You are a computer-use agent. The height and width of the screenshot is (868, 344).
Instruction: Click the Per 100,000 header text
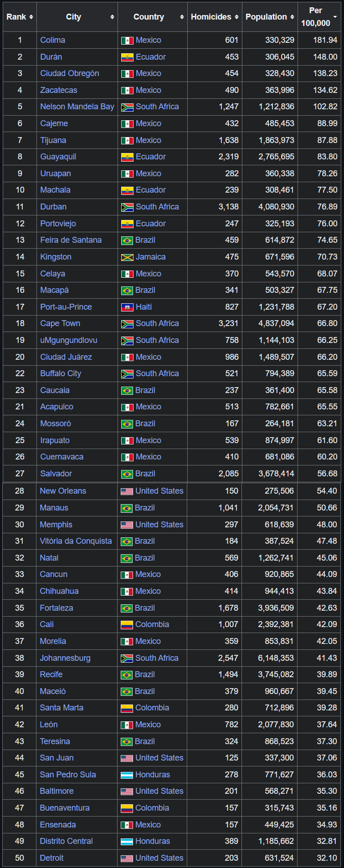click(x=316, y=17)
